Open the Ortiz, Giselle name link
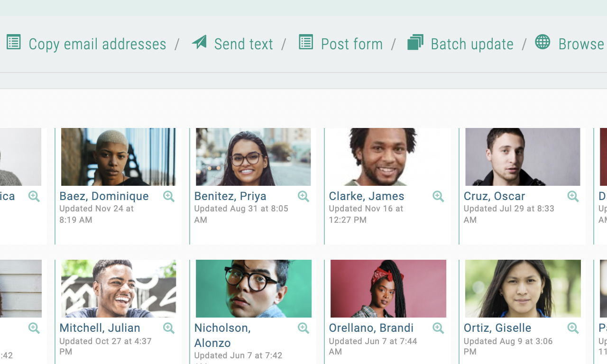Image resolution: width=607 pixels, height=364 pixels. [x=497, y=328]
